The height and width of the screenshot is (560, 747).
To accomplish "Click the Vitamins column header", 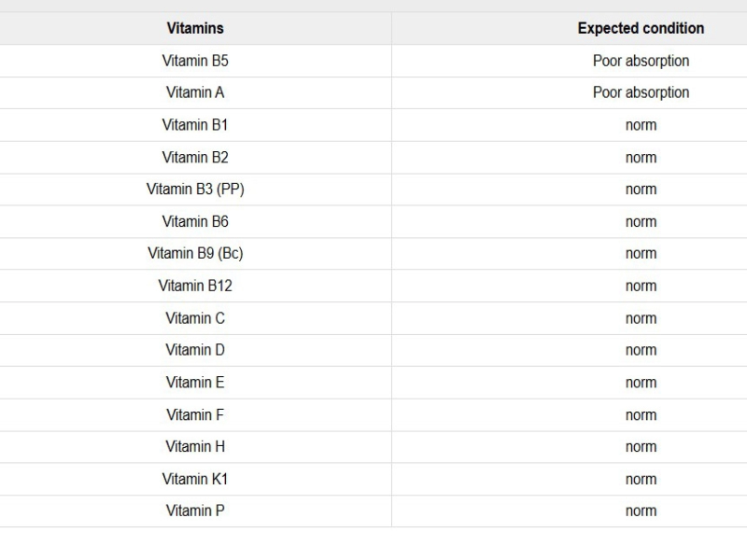I will 195,28.
